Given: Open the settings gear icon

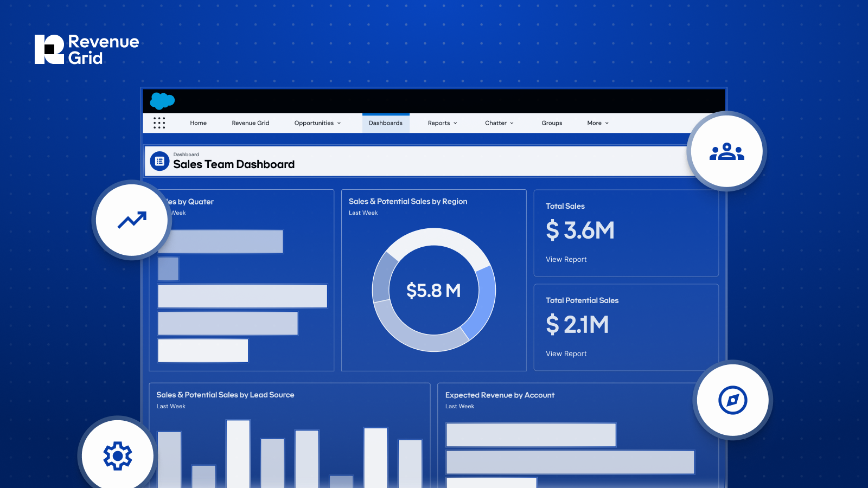Looking at the screenshot, I should (x=118, y=456).
